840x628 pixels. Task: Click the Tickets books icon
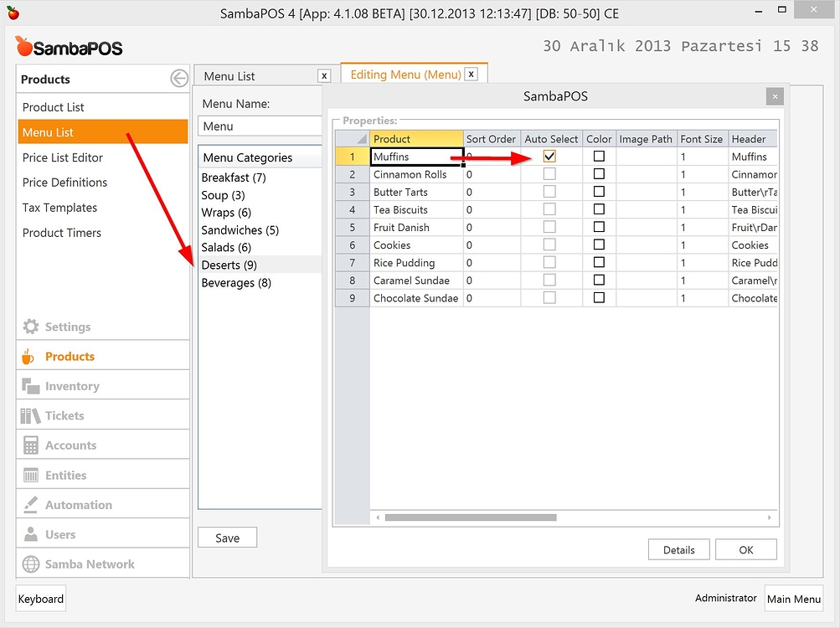pyautogui.click(x=30, y=416)
